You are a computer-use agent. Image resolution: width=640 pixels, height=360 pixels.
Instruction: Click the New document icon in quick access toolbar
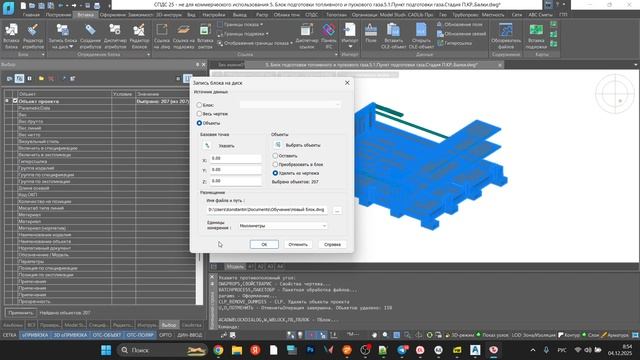point(23,6)
